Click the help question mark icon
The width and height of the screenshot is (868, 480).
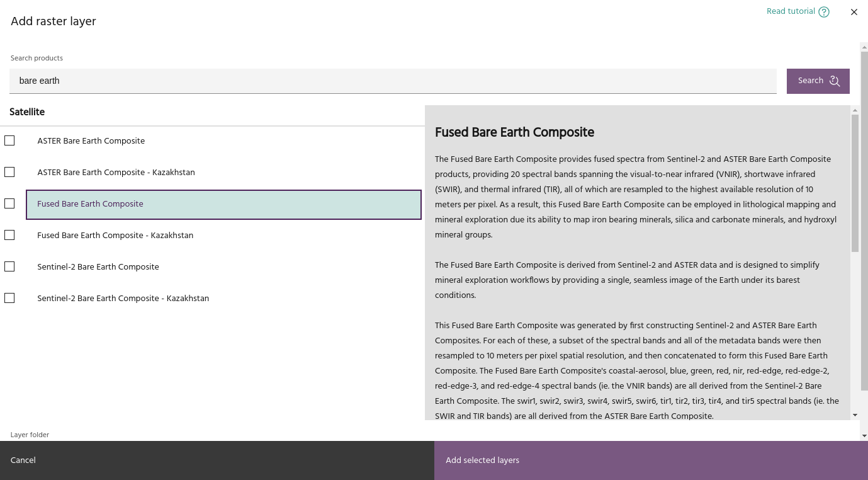(824, 12)
